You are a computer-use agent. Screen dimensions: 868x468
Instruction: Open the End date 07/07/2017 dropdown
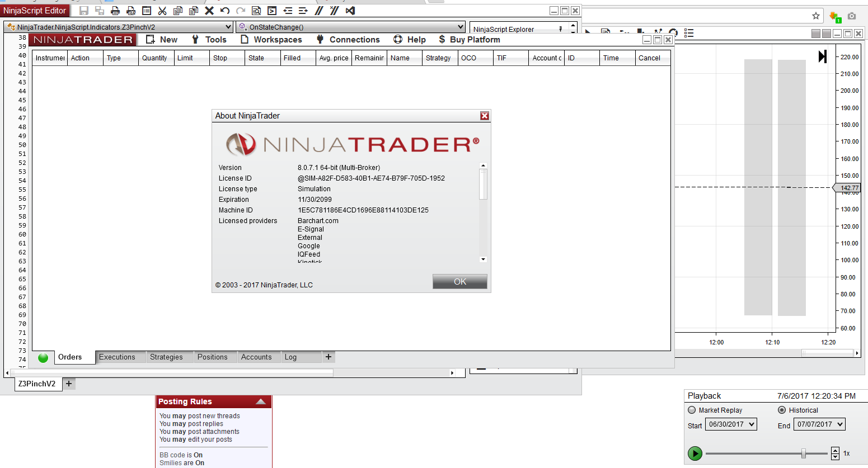[x=819, y=424]
